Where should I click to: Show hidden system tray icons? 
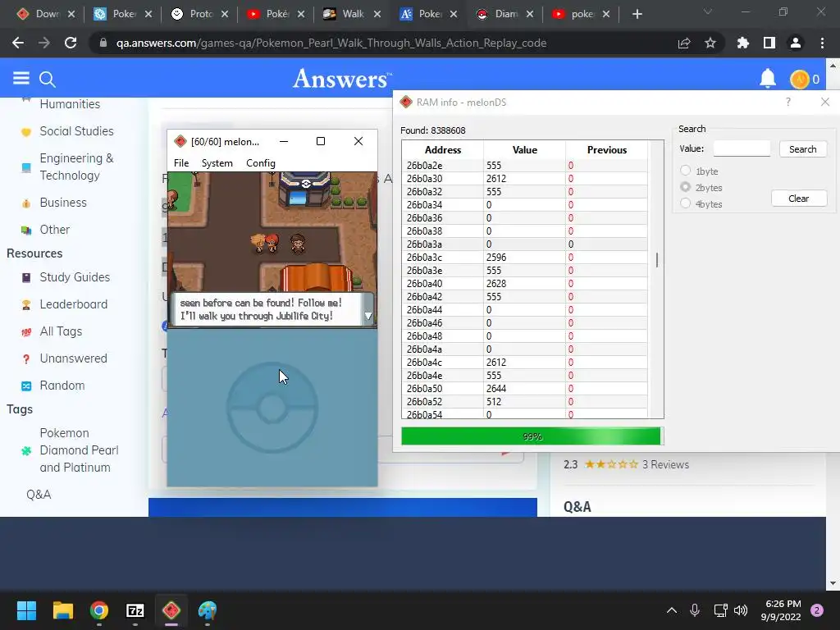(x=671, y=610)
